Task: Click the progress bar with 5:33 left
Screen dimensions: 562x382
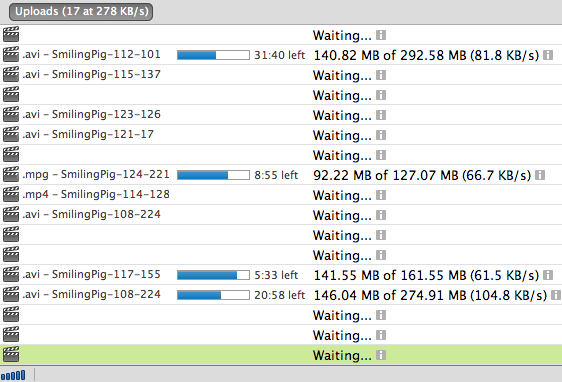Action: tap(213, 275)
